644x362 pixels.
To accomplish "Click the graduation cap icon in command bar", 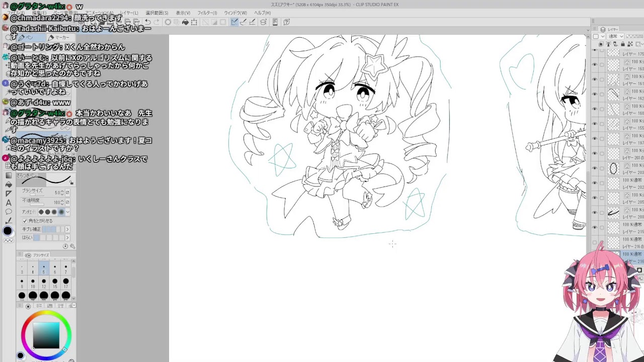I will point(263,22).
